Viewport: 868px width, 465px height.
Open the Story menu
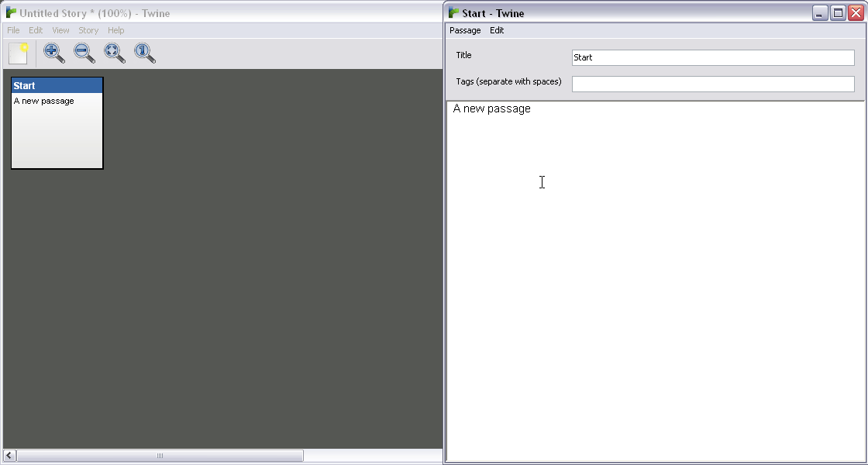(x=88, y=30)
